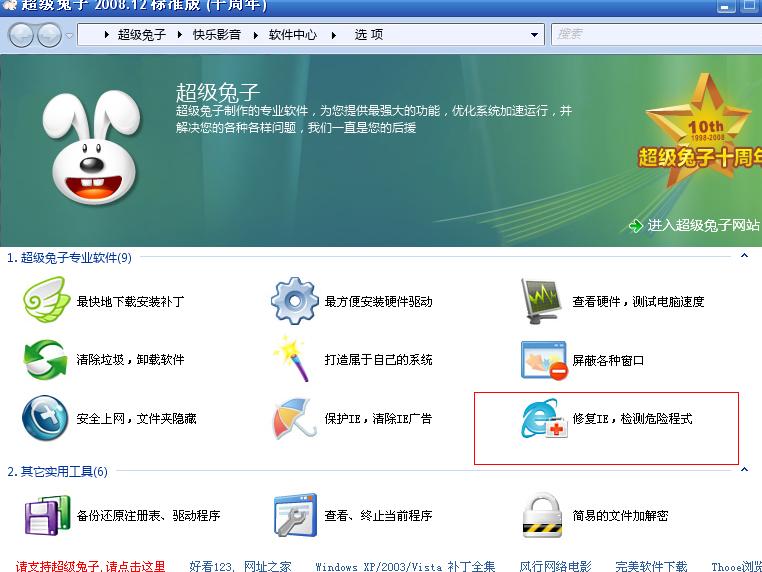The height and width of the screenshot is (572, 762).
Task: Open the arrow before 快乐影音 breadcrumb
Action: coord(180,35)
